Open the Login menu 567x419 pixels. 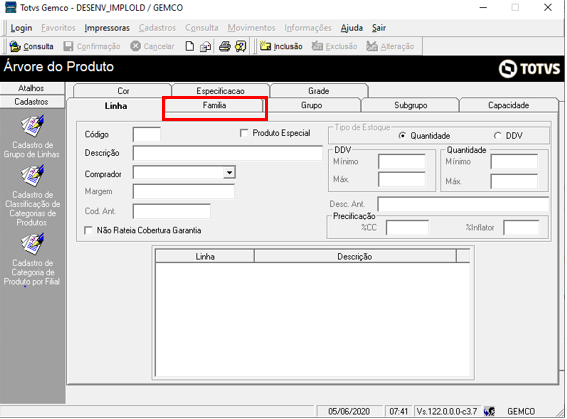click(21, 28)
